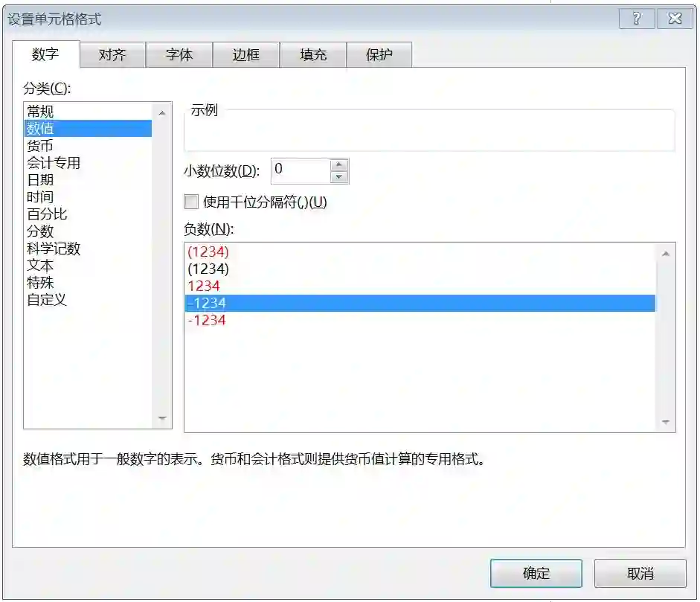Click the 取消 button

click(x=640, y=573)
